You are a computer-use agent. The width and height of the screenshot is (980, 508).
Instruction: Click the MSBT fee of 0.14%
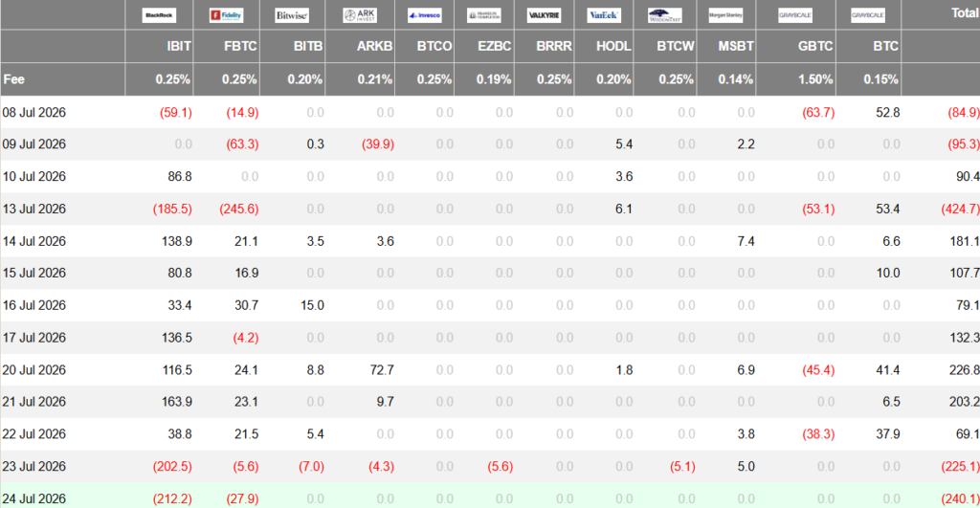736,79
